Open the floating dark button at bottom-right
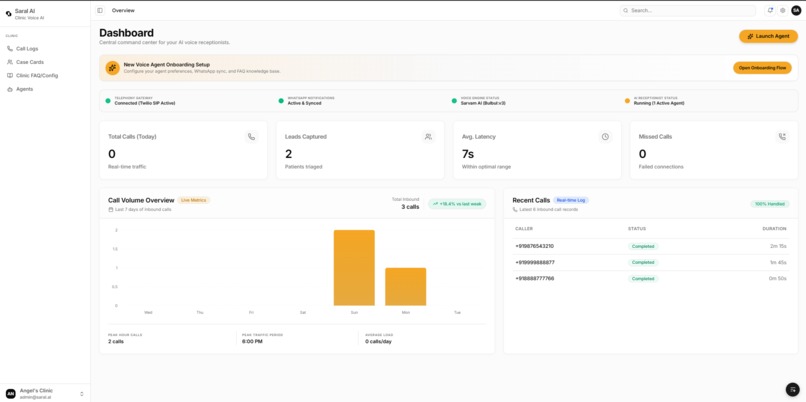 pyautogui.click(x=793, y=389)
